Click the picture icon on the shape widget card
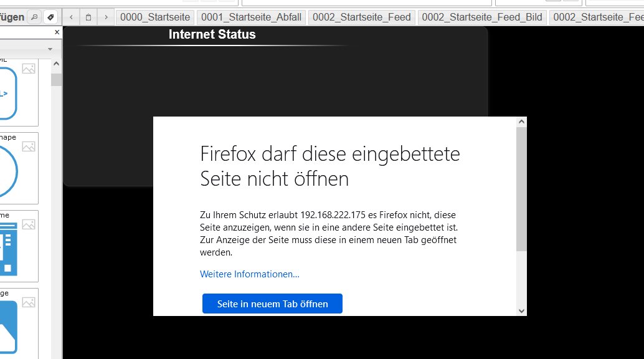 click(x=29, y=146)
